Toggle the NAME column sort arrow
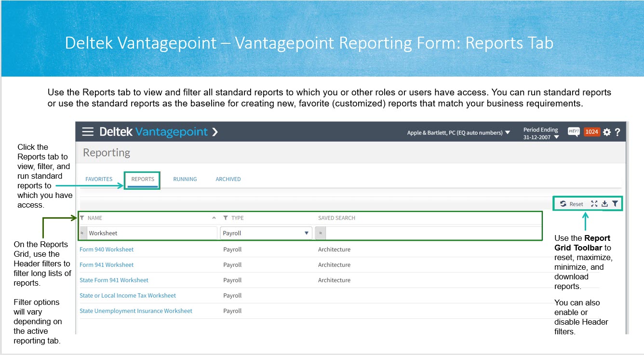The height and width of the screenshot is (355, 644). [214, 218]
